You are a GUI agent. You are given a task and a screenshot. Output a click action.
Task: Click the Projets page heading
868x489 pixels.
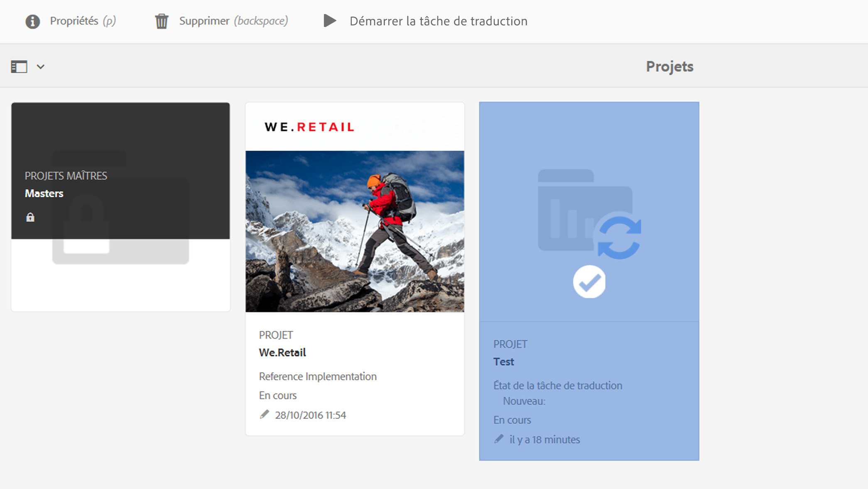click(x=669, y=66)
